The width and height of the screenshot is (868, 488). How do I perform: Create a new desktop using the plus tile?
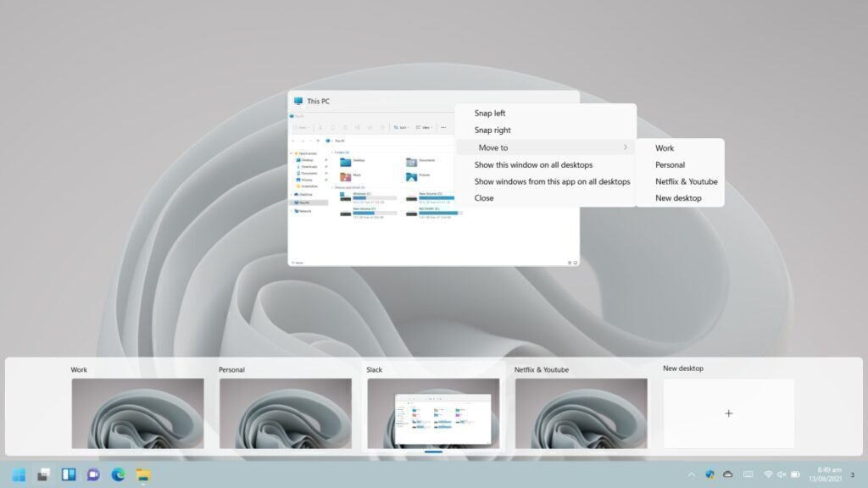[728, 413]
